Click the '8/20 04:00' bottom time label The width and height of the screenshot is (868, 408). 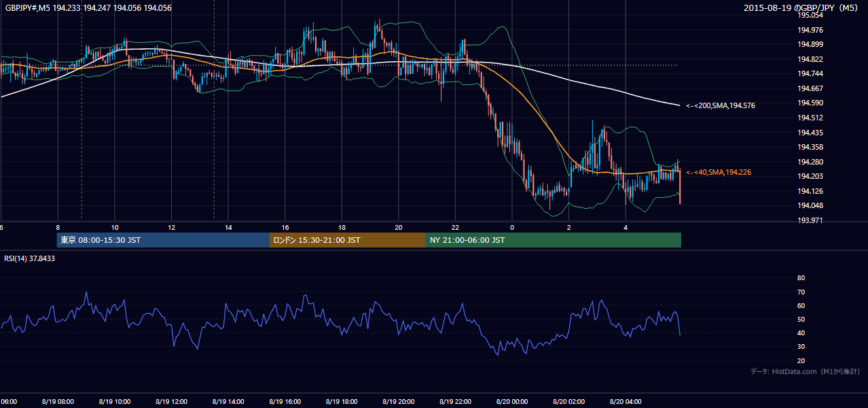tap(626, 402)
